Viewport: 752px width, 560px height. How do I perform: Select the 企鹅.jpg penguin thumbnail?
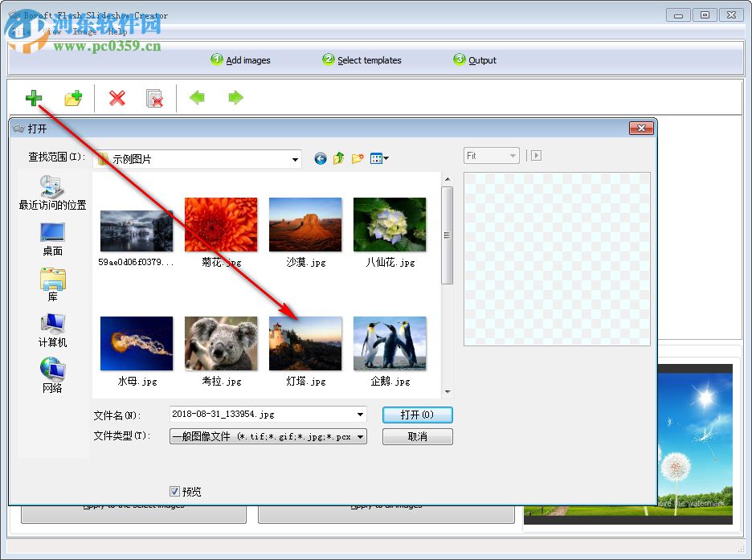point(390,343)
